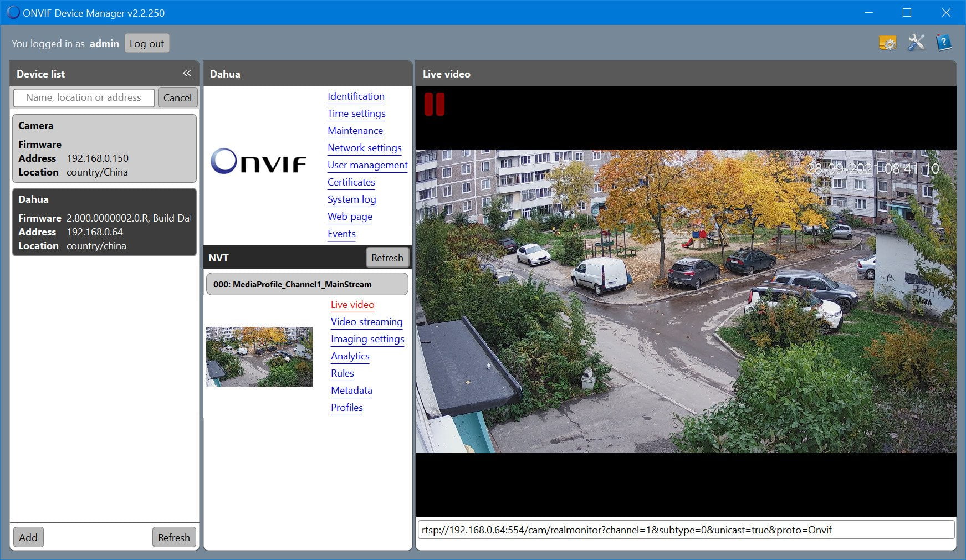Collapse the Device list panel
966x560 pixels.
click(x=187, y=73)
